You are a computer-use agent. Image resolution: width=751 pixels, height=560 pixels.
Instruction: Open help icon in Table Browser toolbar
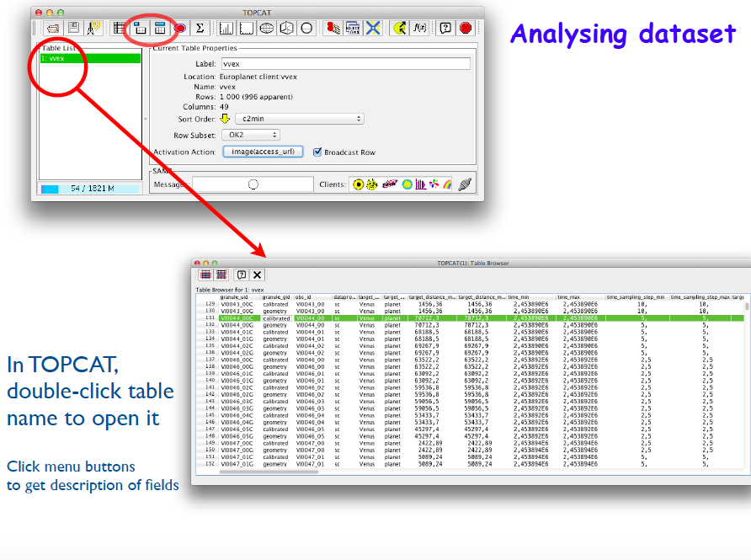(242, 275)
